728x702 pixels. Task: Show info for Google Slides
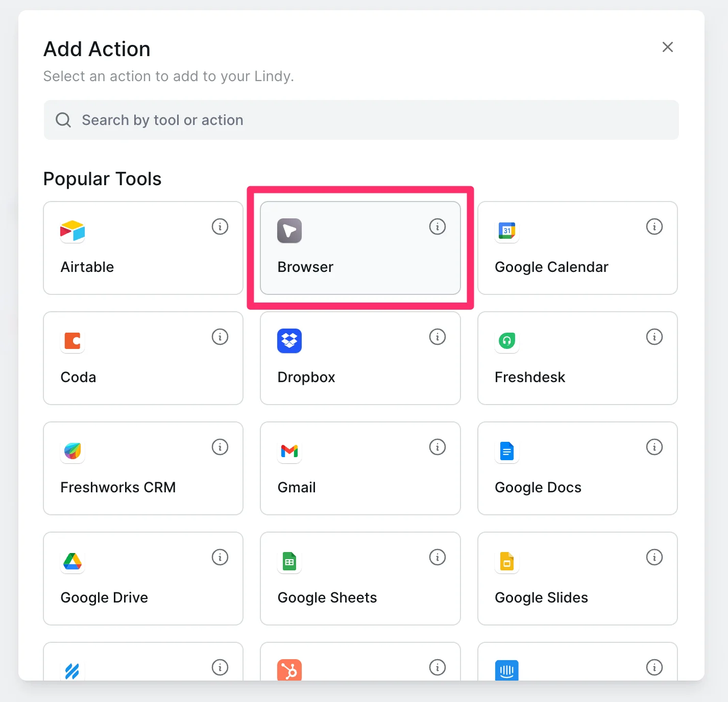point(654,557)
